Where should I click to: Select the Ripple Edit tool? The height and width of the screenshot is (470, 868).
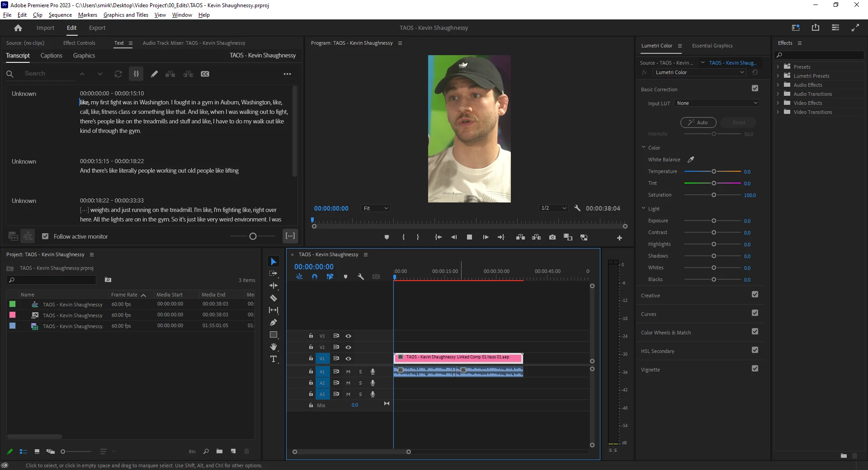274,286
